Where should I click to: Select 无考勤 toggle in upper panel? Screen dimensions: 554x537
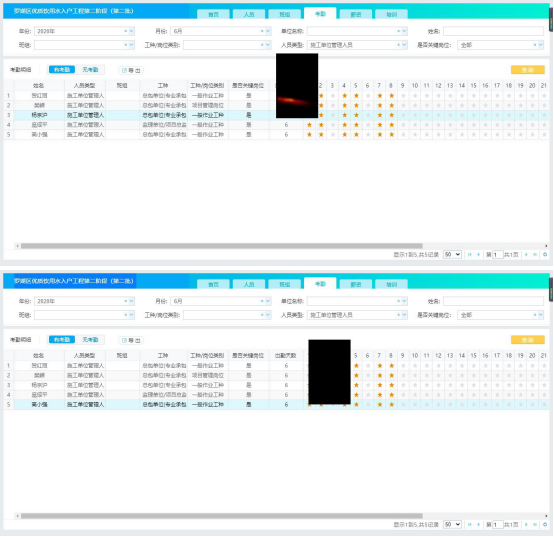point(90,70)
